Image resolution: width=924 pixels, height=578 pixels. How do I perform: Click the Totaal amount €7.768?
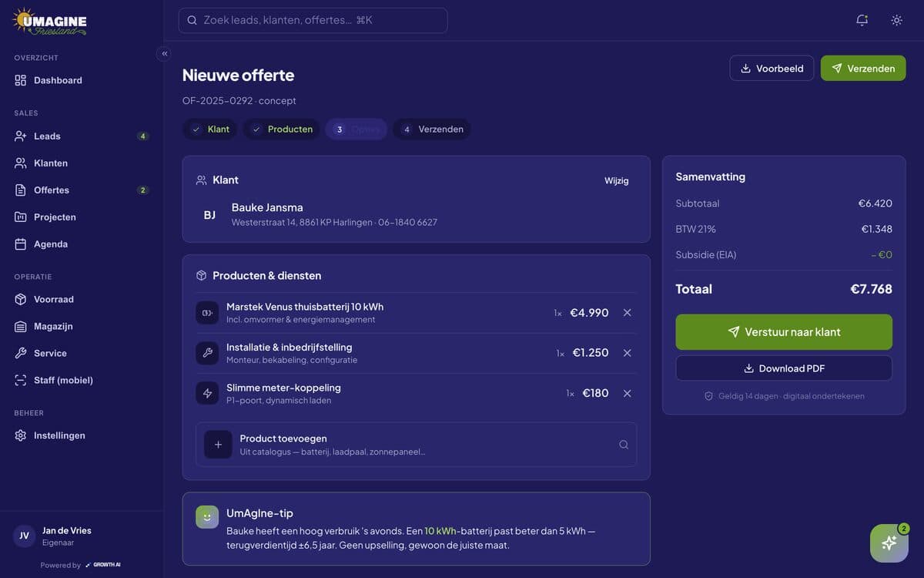871,289
